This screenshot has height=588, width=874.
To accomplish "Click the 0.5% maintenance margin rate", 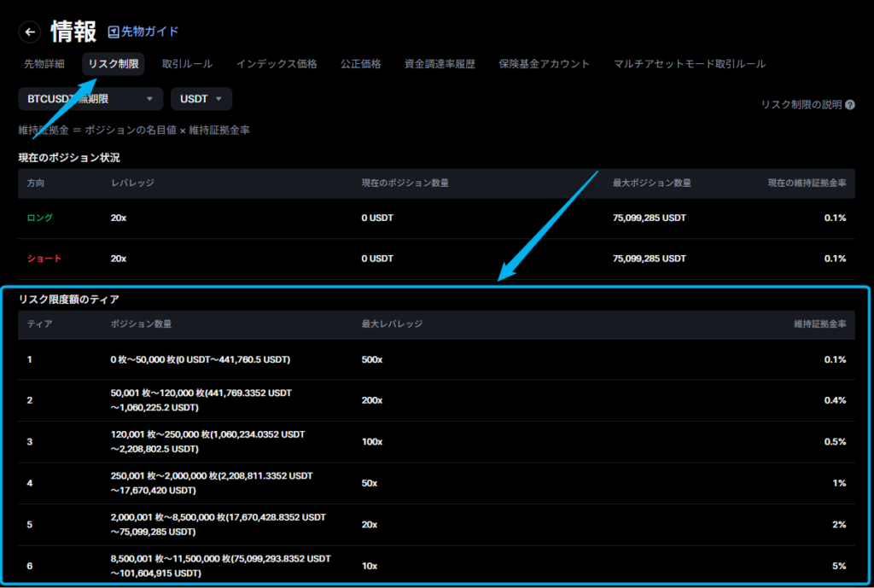I will pyautogui.click(x=835, y=442).
